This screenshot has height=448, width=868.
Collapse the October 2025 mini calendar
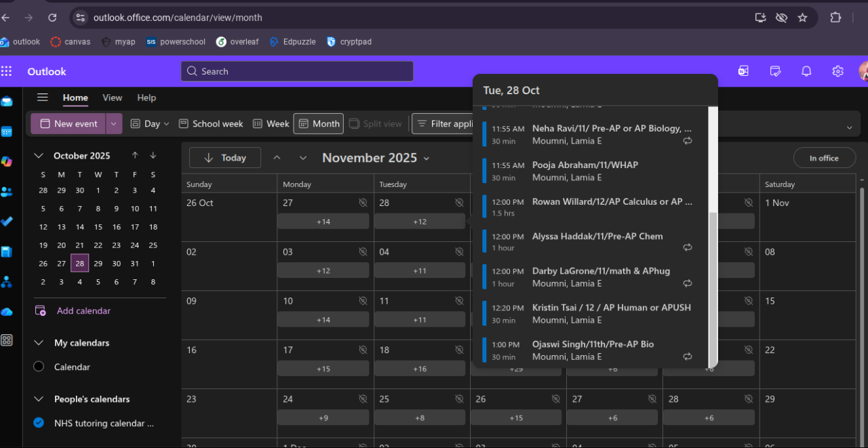coord(39,156)
